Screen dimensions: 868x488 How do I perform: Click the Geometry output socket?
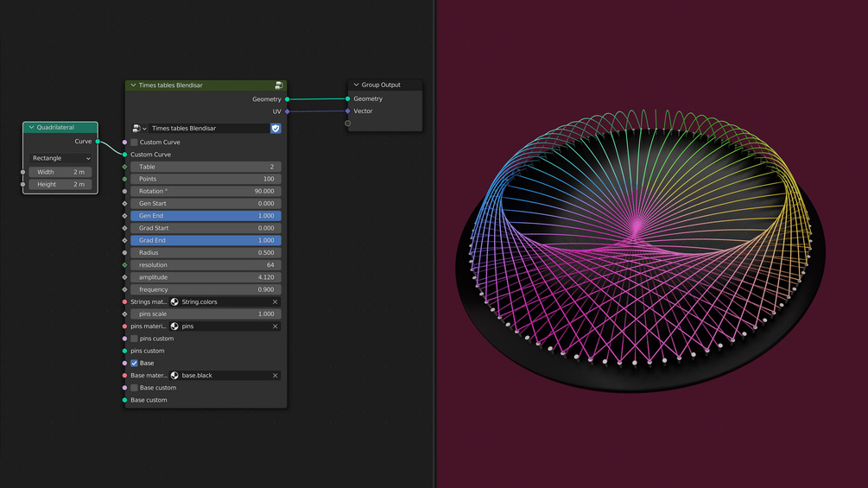[288, 99]
